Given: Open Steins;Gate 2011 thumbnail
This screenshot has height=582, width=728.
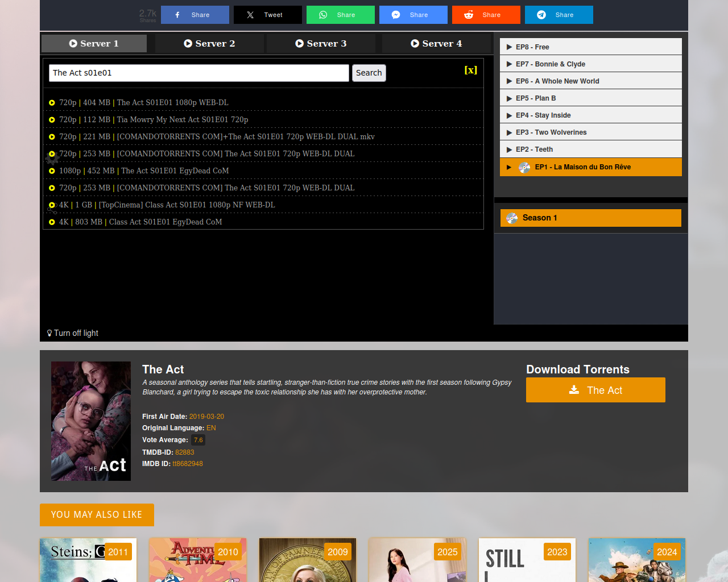Looking at the screenshot, I should coord(88,560).
